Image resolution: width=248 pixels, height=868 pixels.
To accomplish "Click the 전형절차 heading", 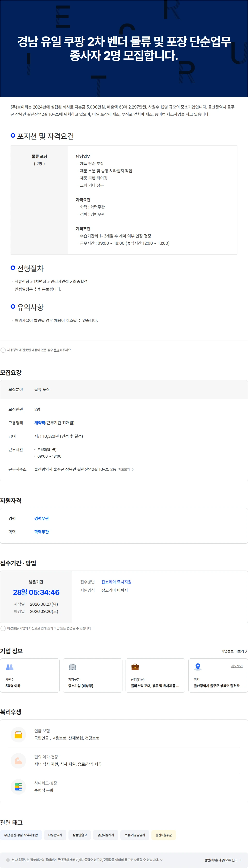I will (30, 268).
